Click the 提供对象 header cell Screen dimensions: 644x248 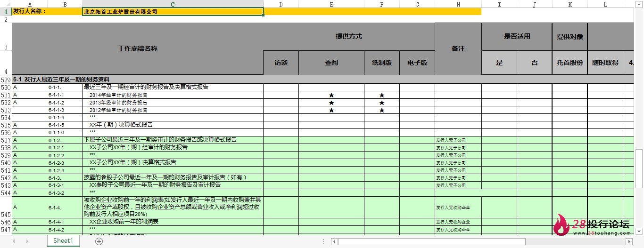pyautogui.click(x=570, y=37)
